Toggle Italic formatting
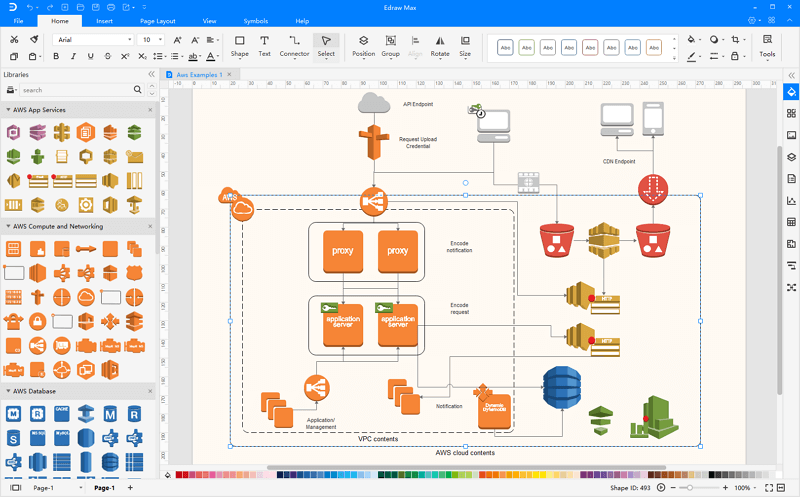 pos(73,56)
